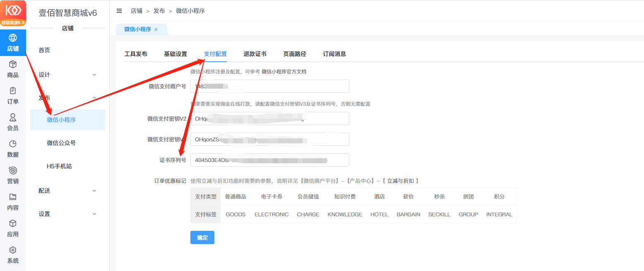644x271 pixels.
Task: Click the 拼团 payment type cell
Action: pyautogui.click(x=469, y=196)
